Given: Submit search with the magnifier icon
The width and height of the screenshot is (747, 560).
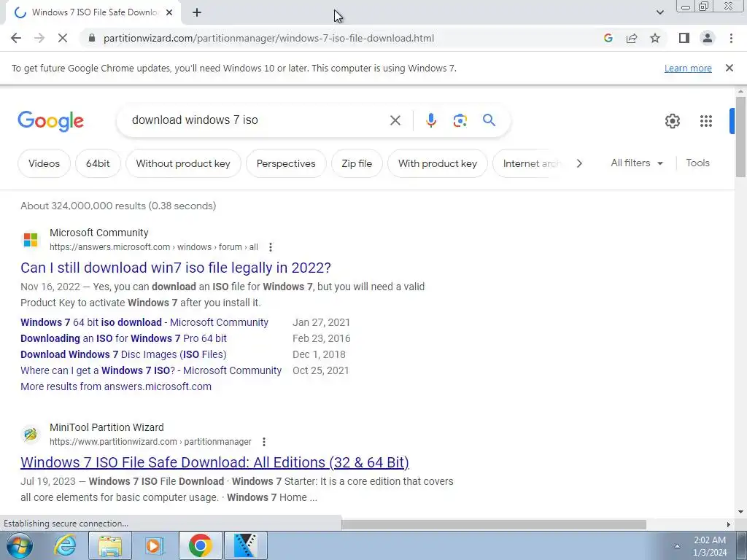Looking at the screenshot, I should pos(489,120).
